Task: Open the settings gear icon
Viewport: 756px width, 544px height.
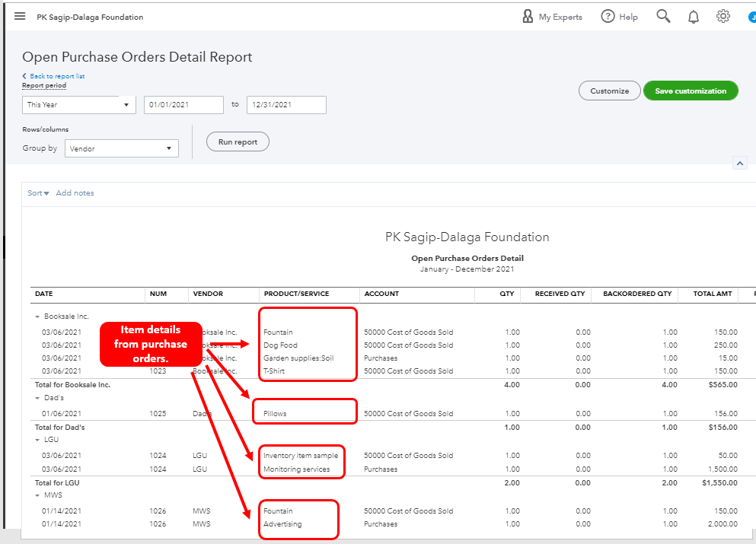Action: 723,17
